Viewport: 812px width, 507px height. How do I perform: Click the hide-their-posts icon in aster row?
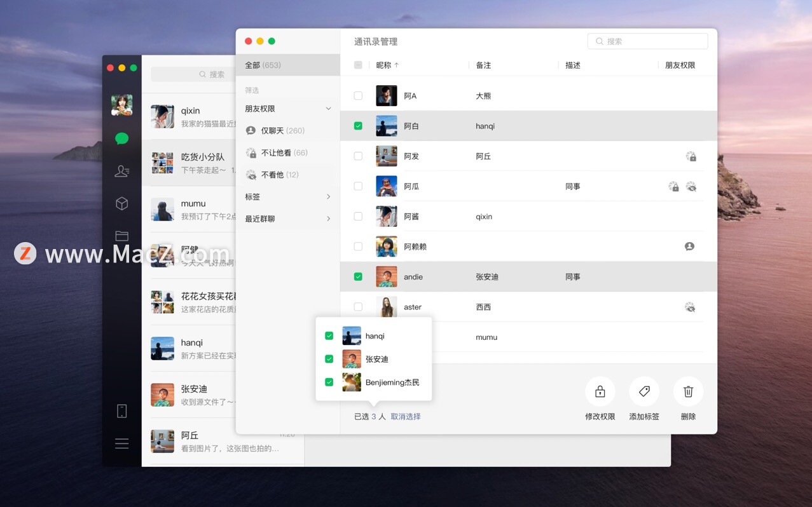690,307
